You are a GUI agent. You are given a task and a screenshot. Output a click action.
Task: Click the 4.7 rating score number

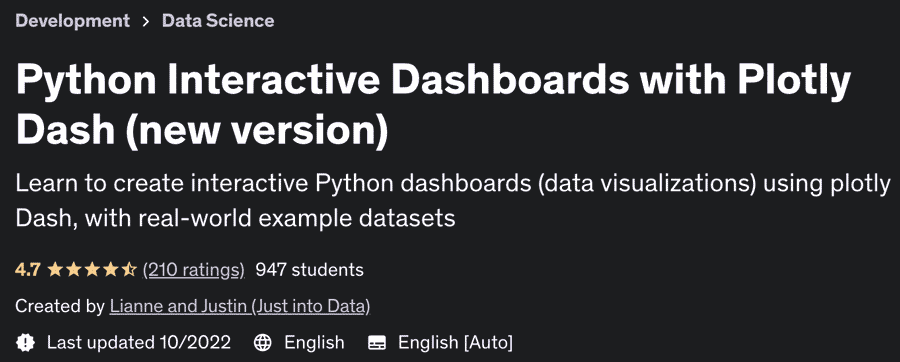click(x=28, y=270)
